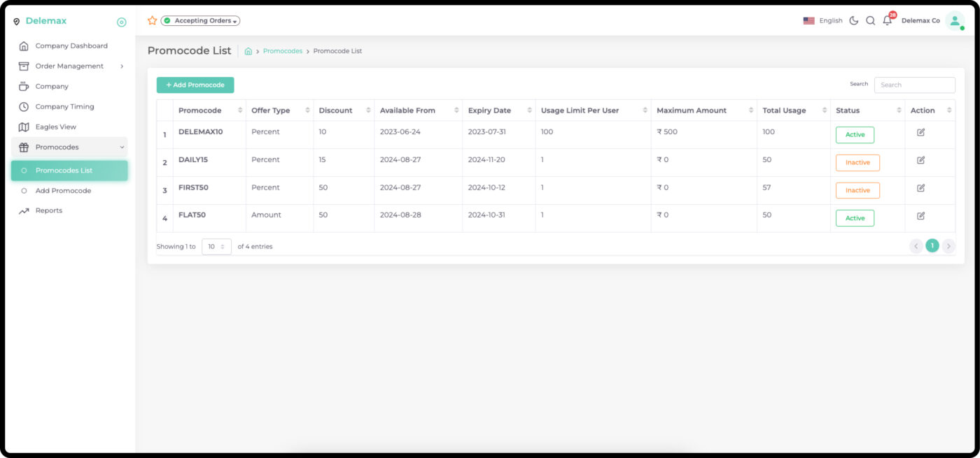The image size is (980, 458).
Task: Click the Add Promocode button
Action: point(195,85)
